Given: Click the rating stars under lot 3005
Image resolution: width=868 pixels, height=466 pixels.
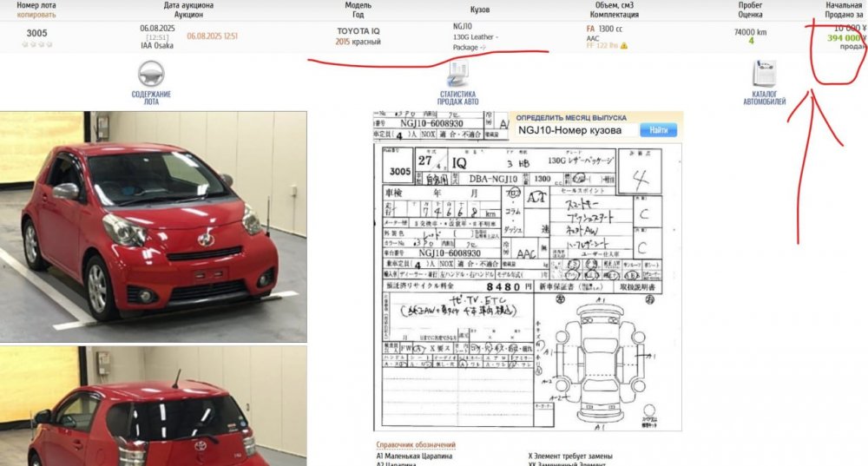Looking at the screenshot, I should pyautogui.click(x=36, y=44).
